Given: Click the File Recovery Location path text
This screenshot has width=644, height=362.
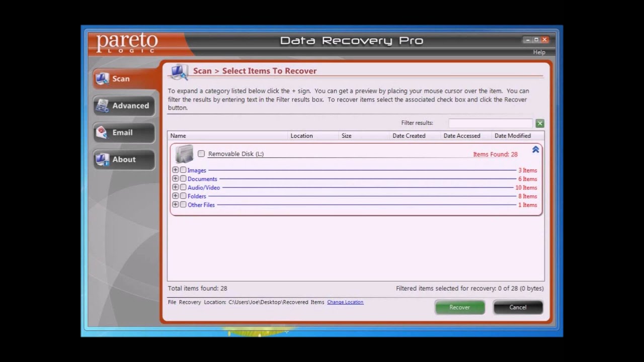Looking at the screenshot, I should 276,302.
